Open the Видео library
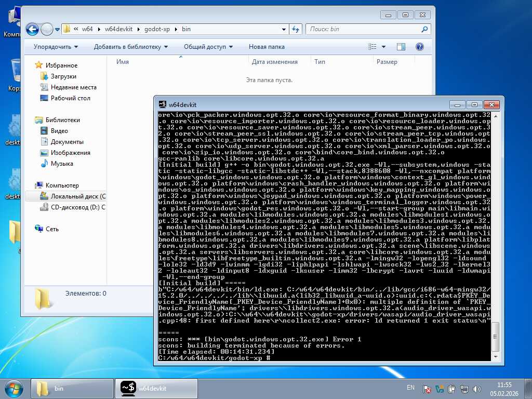532x399 pixels. pos(59,130)
